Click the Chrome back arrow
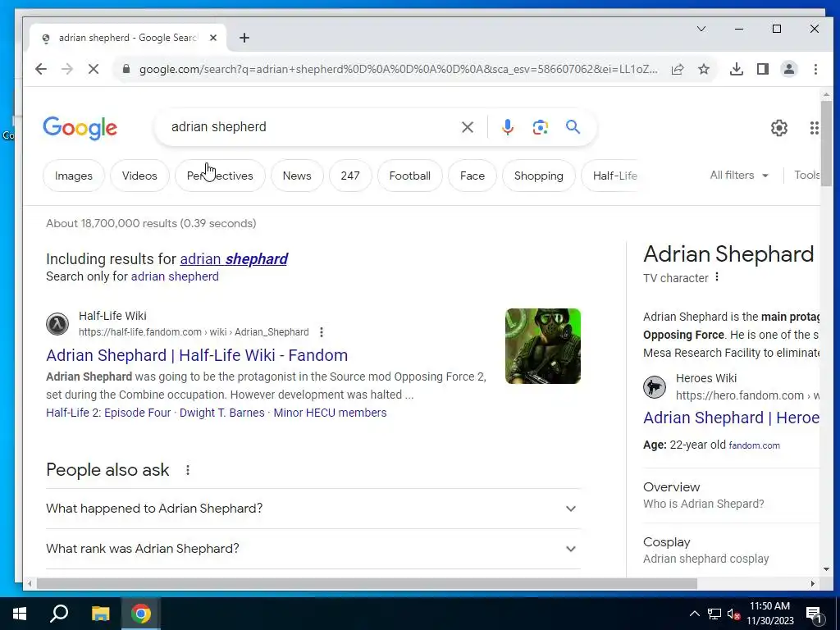This screenshot has width=840, height=630. 41,69
